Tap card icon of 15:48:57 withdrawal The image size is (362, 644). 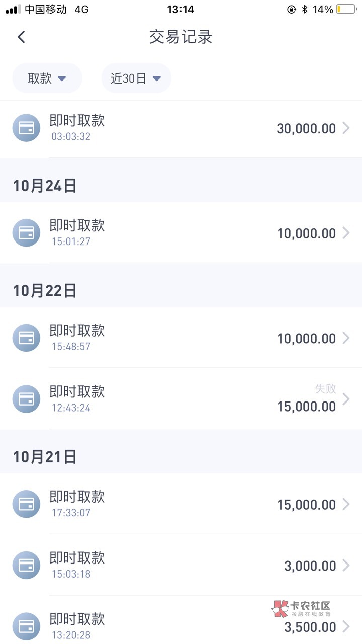point(26,338)
